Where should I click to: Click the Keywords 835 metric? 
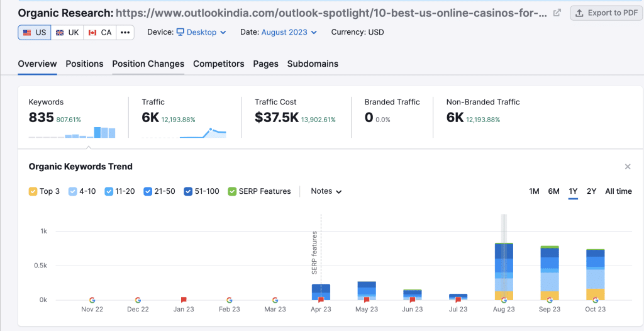pos(42,118)
